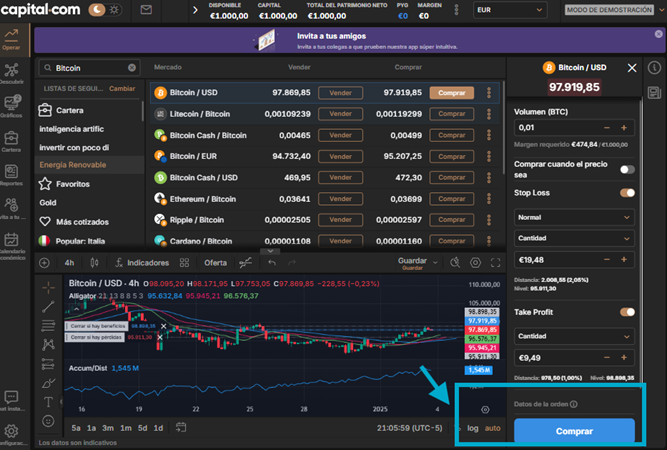Select the trend line drawing tool
This screenshot has height=450, width=667.
[48, 307]
